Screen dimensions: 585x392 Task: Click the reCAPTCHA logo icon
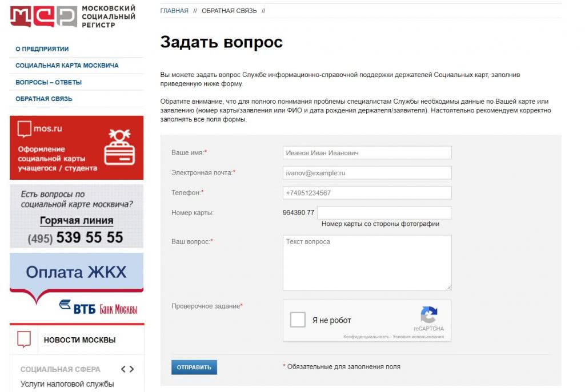[428, 316]
